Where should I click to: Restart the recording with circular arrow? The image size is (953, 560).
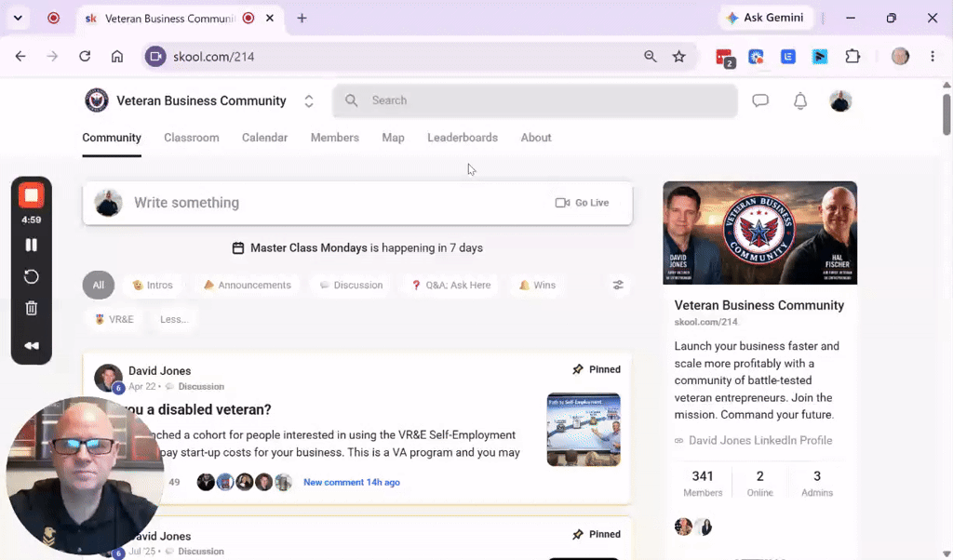point(31,277)
